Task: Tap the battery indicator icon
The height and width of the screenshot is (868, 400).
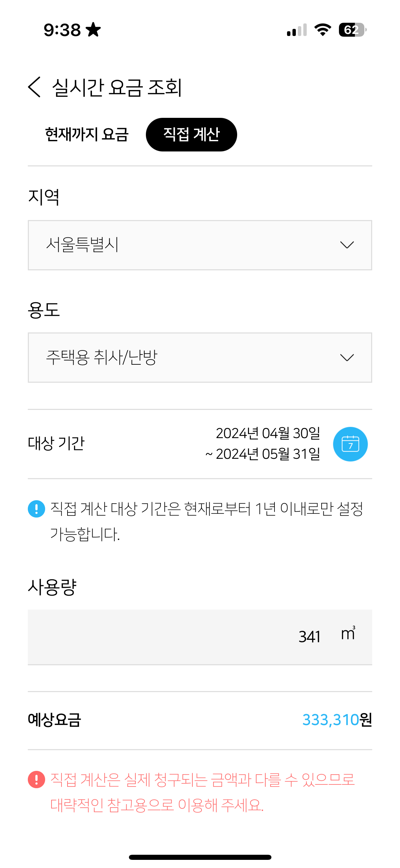Action: point(352,30)
